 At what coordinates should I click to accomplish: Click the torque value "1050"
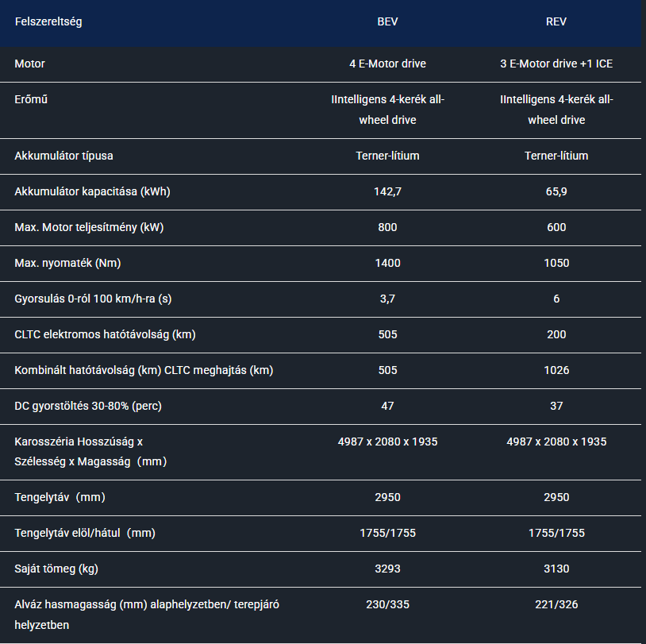click(556, 263)
